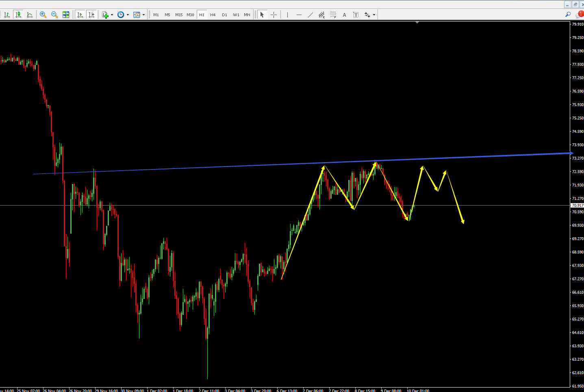This screenshot has width=584, height=392.
Task: Click price scale value 61.950
Action: 577,386
